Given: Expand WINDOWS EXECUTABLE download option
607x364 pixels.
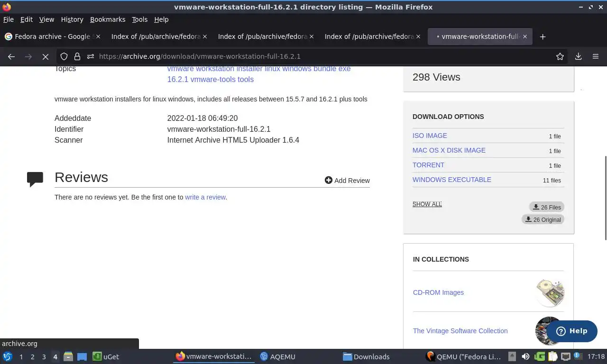Looking at the screenshot, I should tap(452, 180).
